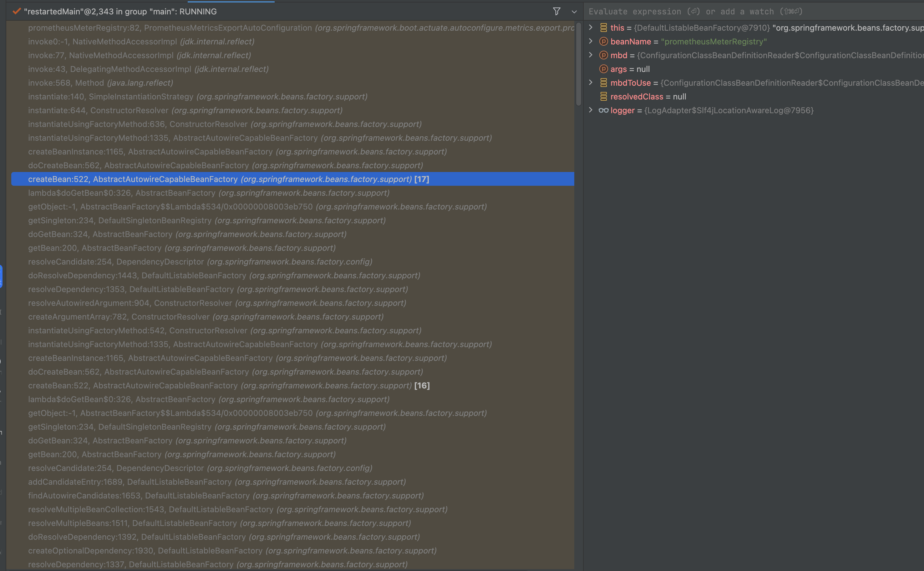Click the running thread checkmark icon
This screenshot has width=924, height=571.
click(16, 11)
